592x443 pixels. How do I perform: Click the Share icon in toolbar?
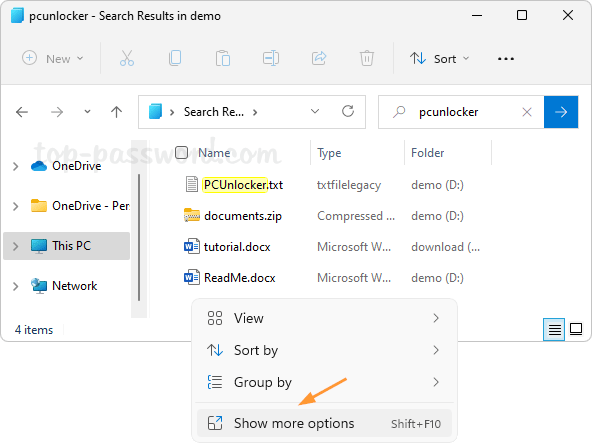[x=319, y=59]
